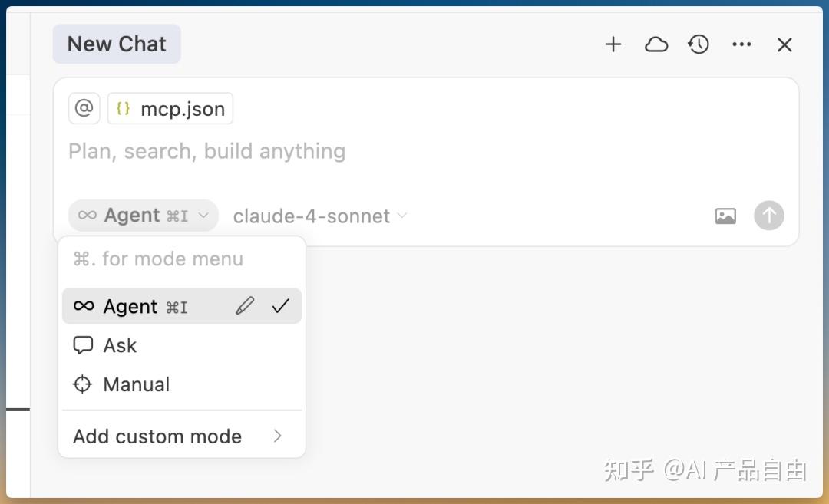
Task: Open the Agent mode dropdown
Action: pos(143,216)
